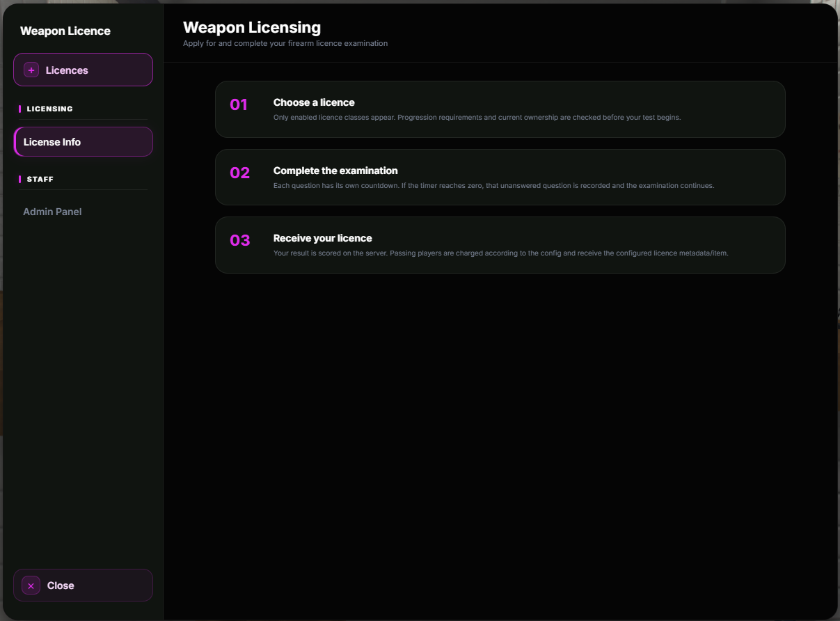
Task: Click the plus icon beside Licences
Action: (x=31, y=70)
